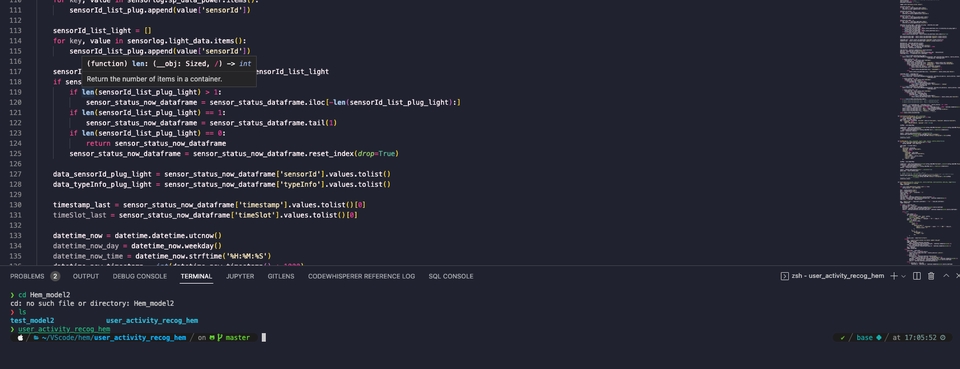Click the hover tooltip function signature for len
Screen dimensions: 960x369
pos(168,64)
